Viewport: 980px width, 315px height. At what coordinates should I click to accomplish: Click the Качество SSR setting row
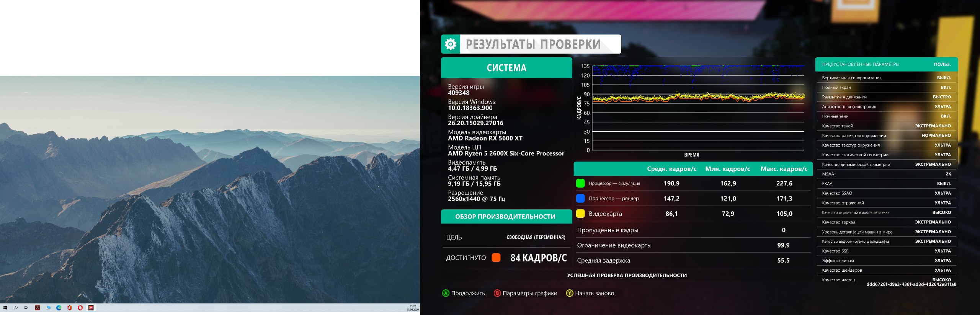(x=887, y=251)
